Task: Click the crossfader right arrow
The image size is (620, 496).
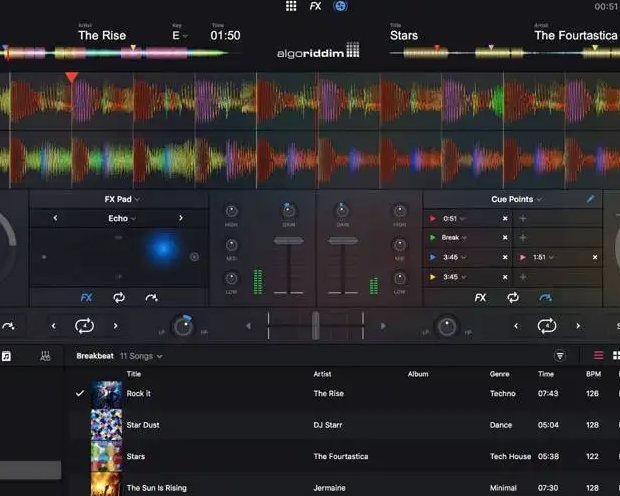Action: pyautogui.click(x=383, y=326)
